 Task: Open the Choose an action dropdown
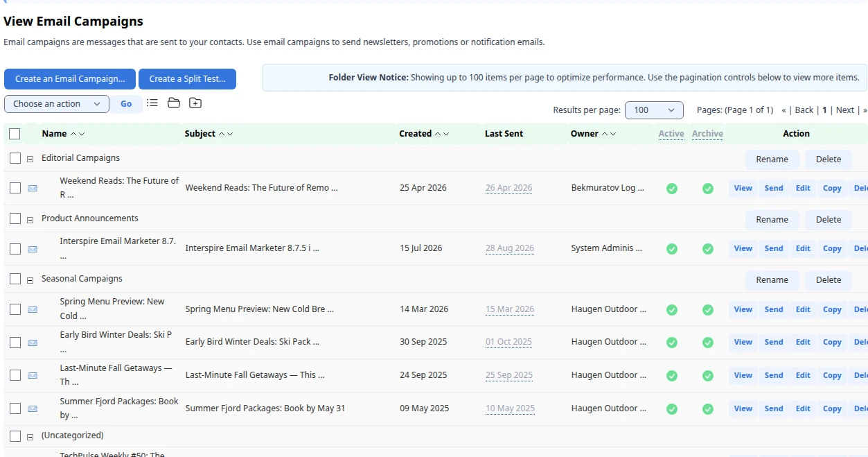[57, 104]
